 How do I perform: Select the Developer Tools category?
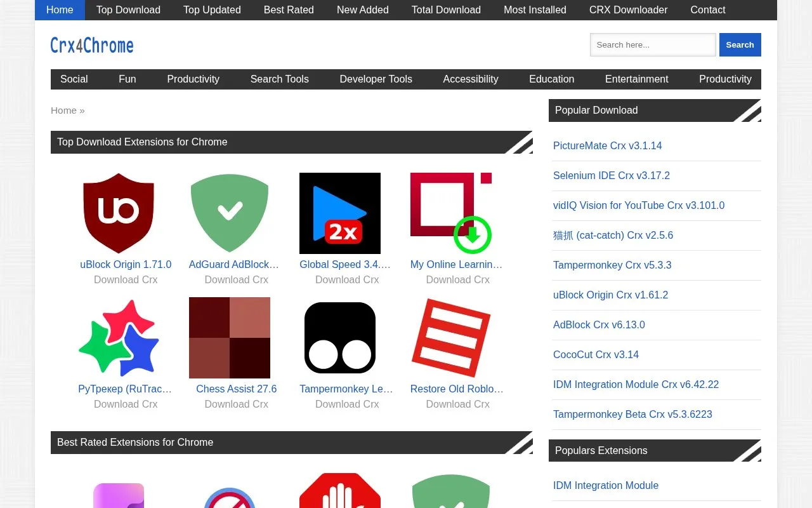coord(376,79)
